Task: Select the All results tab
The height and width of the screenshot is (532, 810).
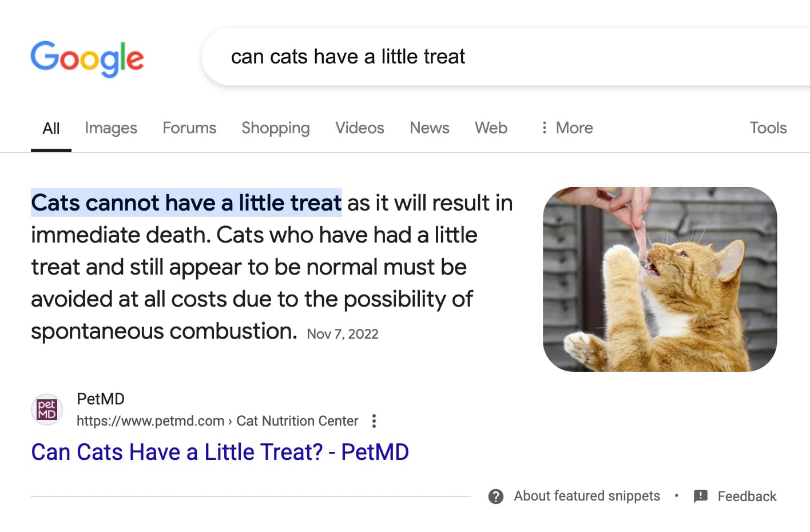Action: point(51,128)
